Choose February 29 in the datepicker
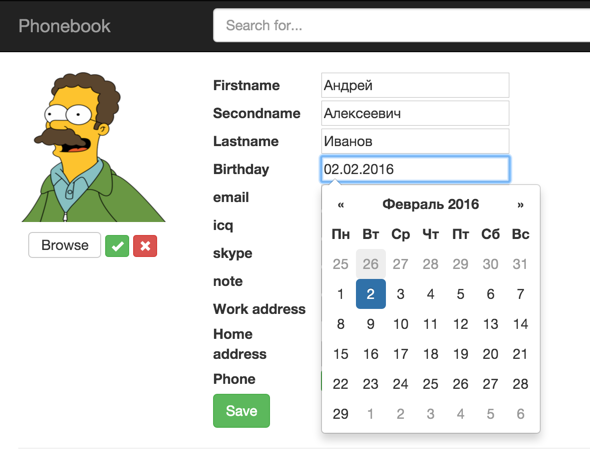 click(341, 414)
